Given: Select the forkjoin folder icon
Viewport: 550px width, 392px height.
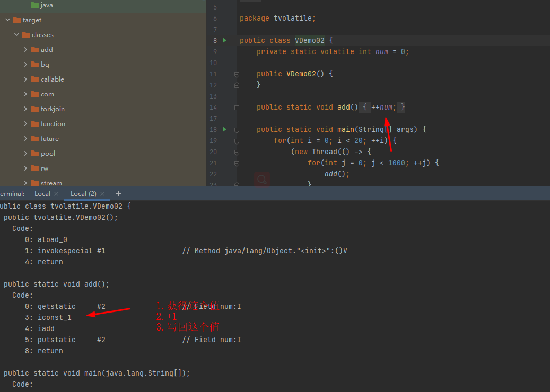Looking at the screenshot, I should click(x=34, y=109).
